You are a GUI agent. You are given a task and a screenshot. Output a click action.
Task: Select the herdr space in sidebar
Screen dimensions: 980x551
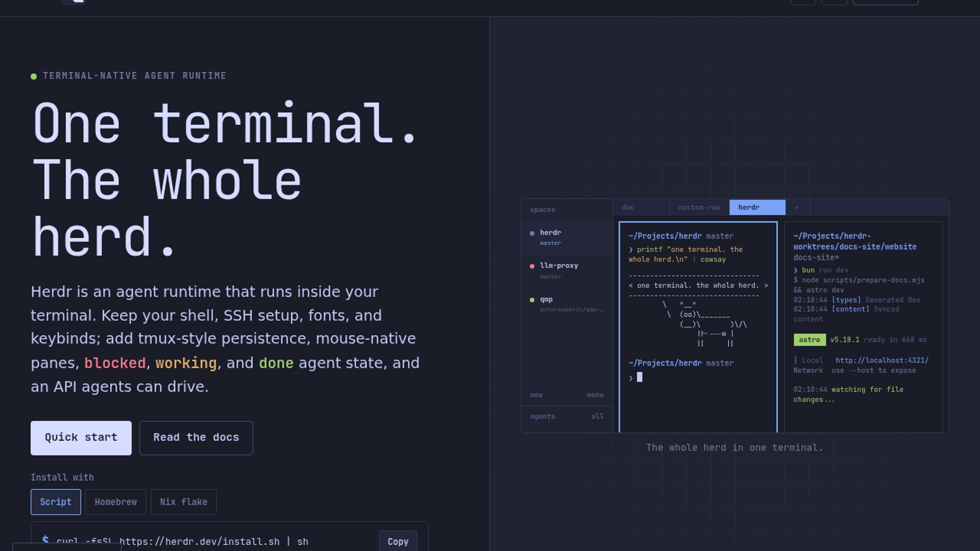coord(567,237)
